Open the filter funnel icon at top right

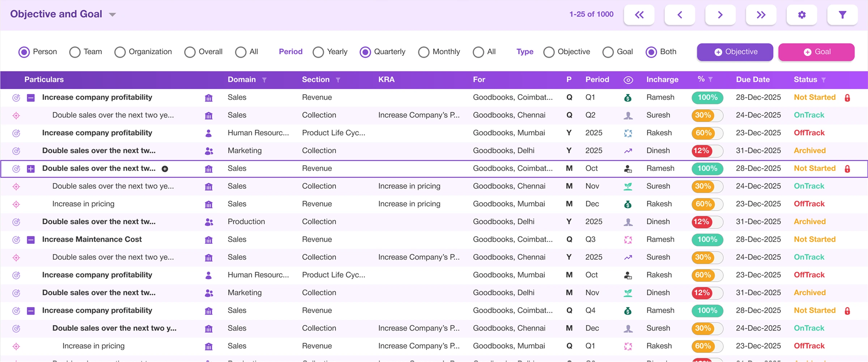point(843,15)
